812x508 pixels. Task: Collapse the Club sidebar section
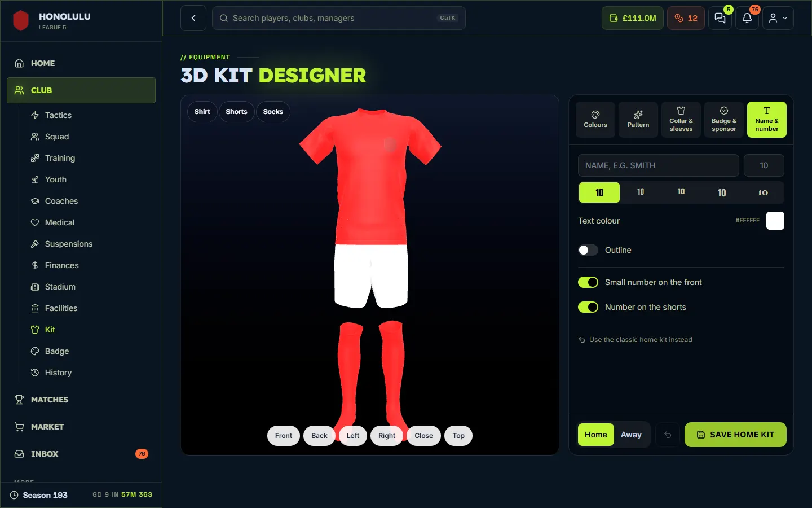pyautogui.click(x=81, y=90)
